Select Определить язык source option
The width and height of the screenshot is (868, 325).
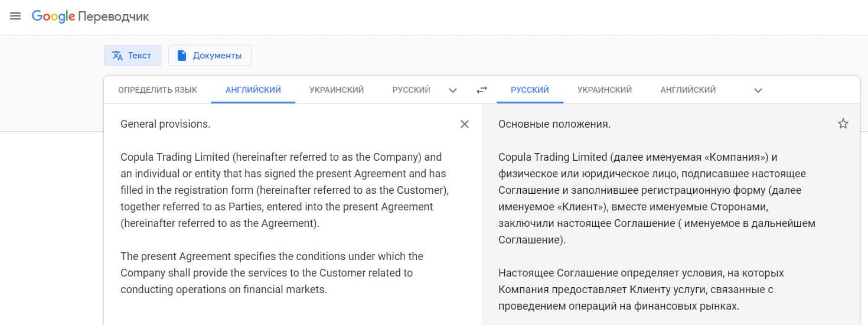[158, 90]
